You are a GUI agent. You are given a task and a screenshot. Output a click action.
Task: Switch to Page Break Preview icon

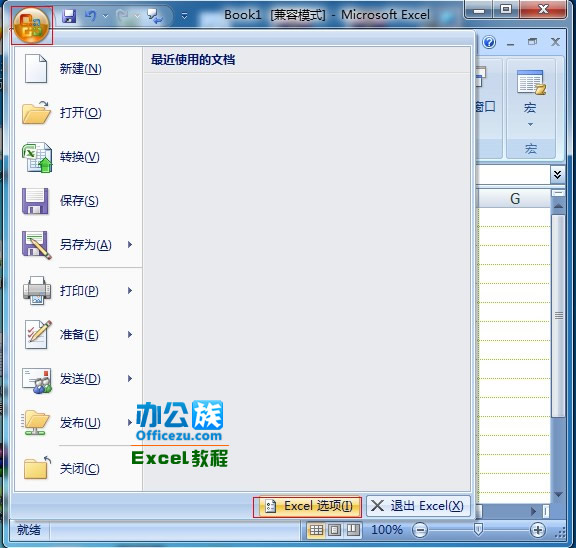(353, 530)
